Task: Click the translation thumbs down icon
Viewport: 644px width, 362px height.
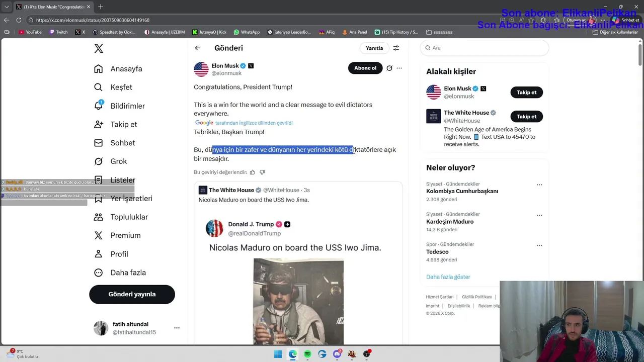Action: pyautogui.click(x=262, y=172)
